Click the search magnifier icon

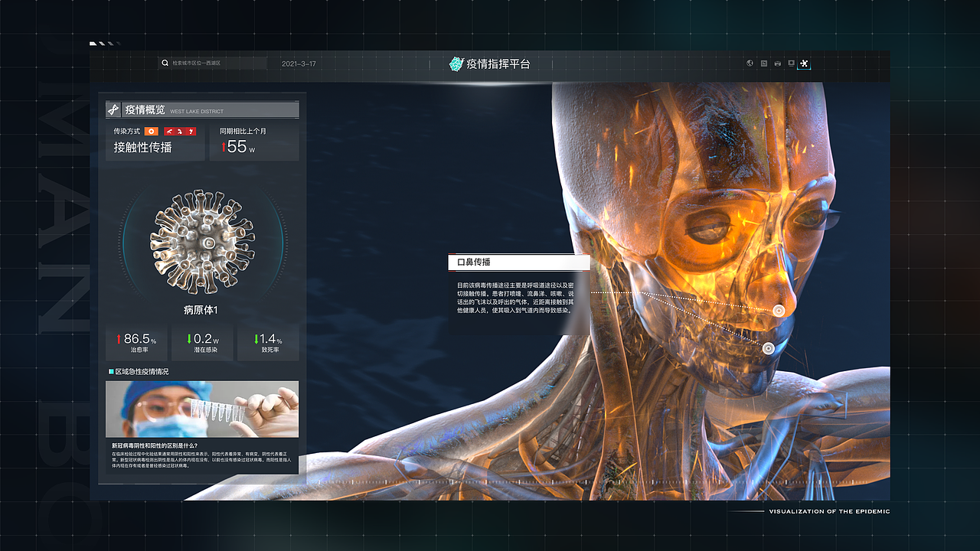pyautogui.click(x=165, y=64)
